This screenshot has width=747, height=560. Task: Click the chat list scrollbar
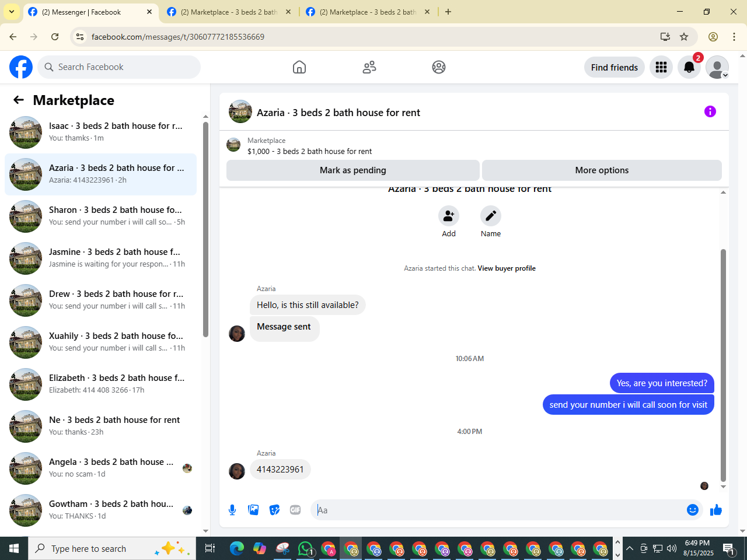[x=205, y=229]
